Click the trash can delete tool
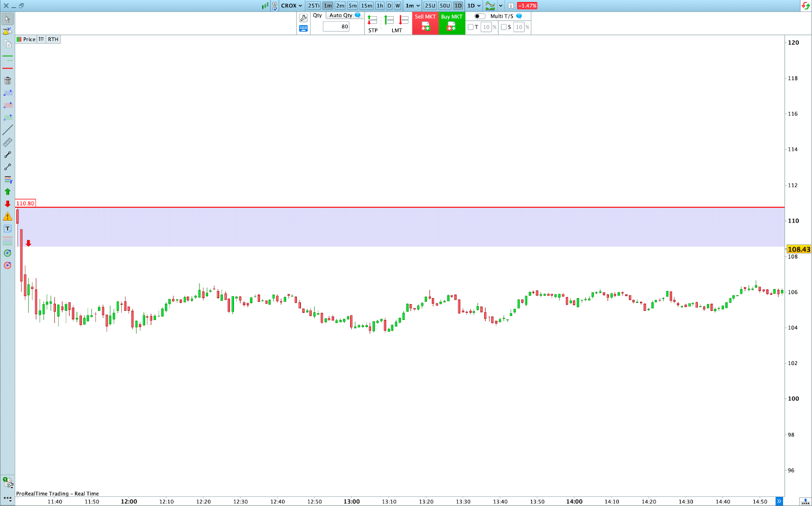The image size is (812, 506). (x=8, y=81)
